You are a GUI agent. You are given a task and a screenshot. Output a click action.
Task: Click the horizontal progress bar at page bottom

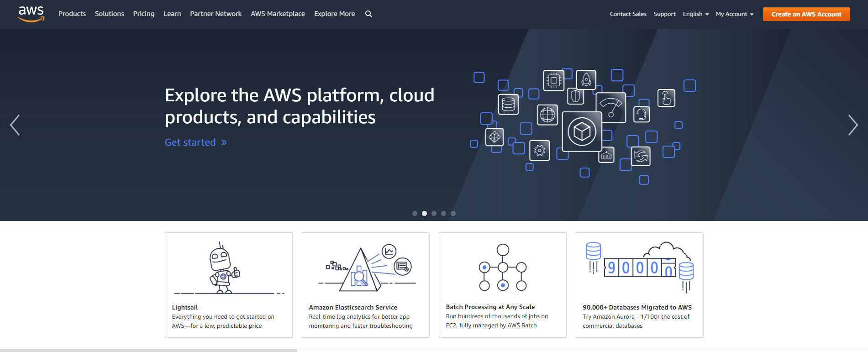148,350
